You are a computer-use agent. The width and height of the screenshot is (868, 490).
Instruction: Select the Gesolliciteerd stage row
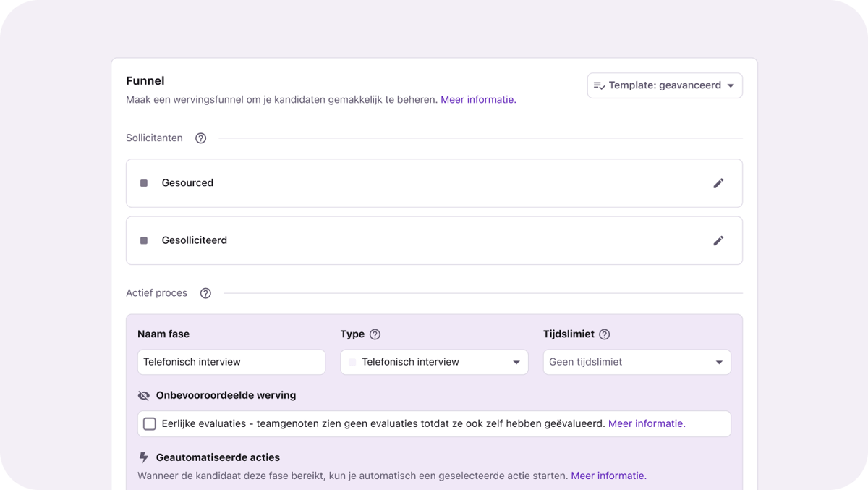[x=434, y=240]
